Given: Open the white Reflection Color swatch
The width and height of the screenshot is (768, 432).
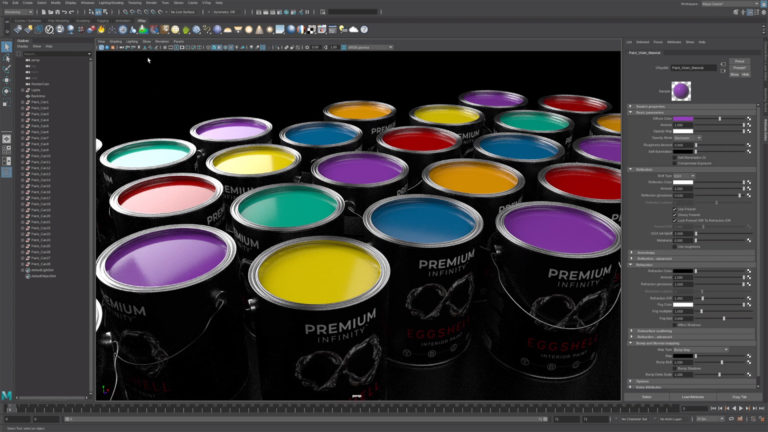Looking at the screenshot, I should click(683, 182).
